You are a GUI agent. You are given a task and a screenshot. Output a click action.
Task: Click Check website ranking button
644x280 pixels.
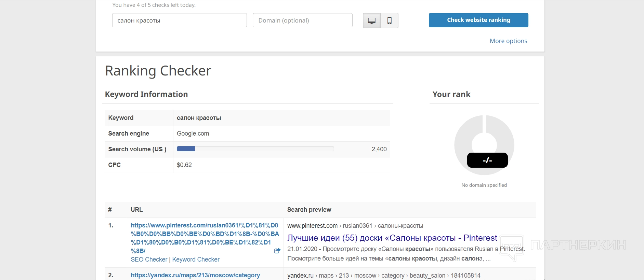[478, 20]
